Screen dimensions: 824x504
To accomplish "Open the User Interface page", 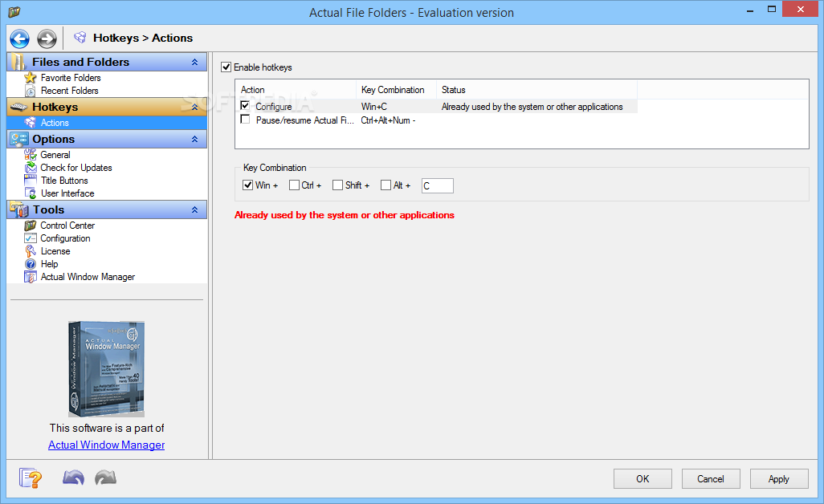I will tap(67, 193).
